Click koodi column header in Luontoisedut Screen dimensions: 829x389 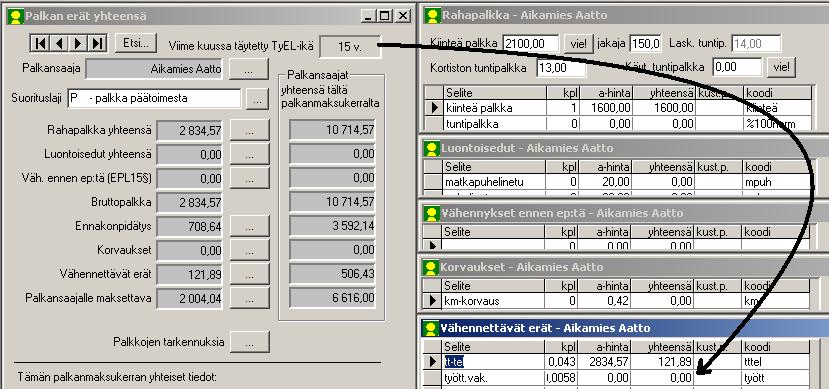click(x=776, y=167)
